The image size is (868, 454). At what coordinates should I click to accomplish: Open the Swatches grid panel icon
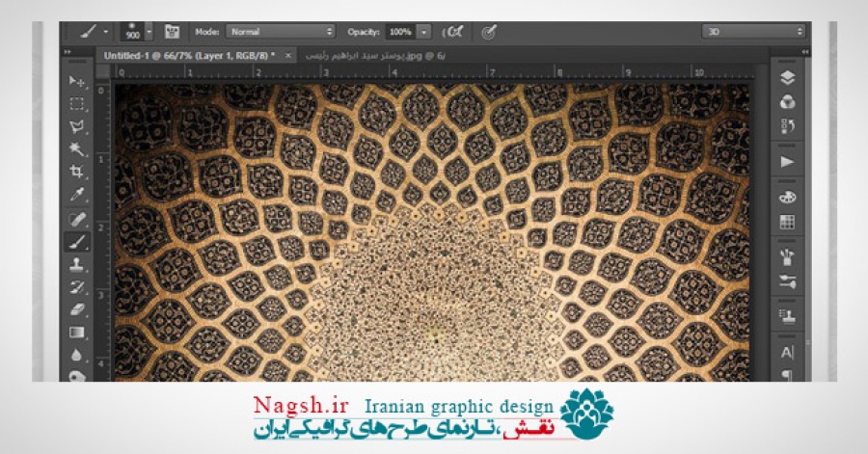tap(787, 222)
